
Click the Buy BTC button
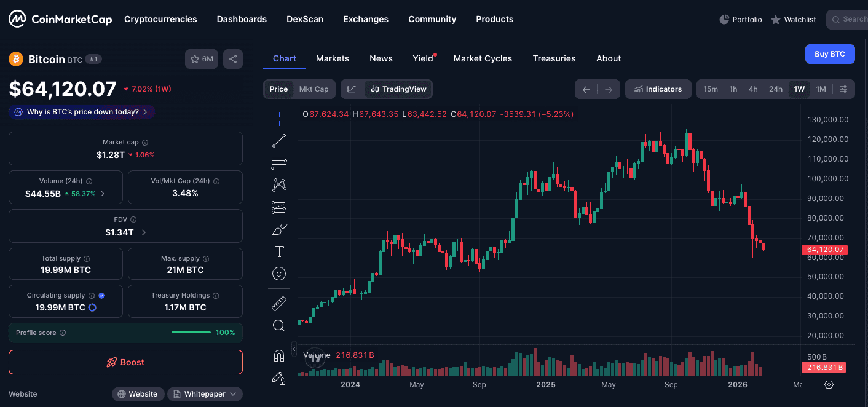[829, 54]
